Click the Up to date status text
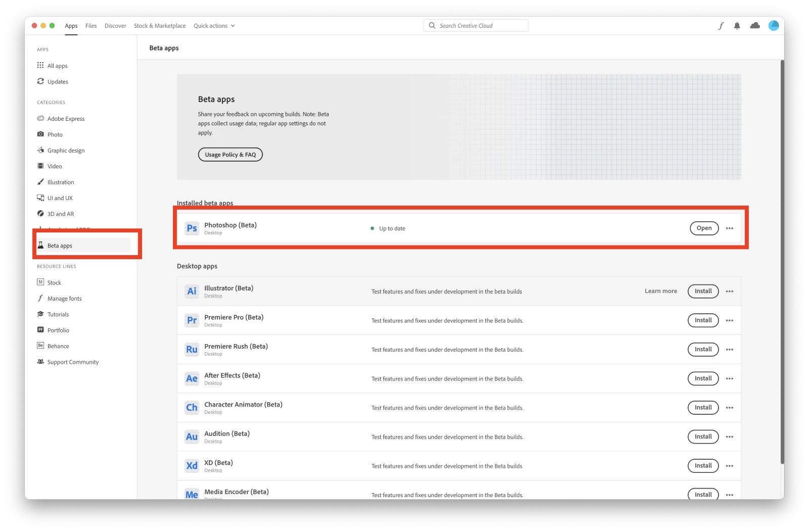Image resolution: width=809 pixels, height=532 pixels. pos(392,228)
